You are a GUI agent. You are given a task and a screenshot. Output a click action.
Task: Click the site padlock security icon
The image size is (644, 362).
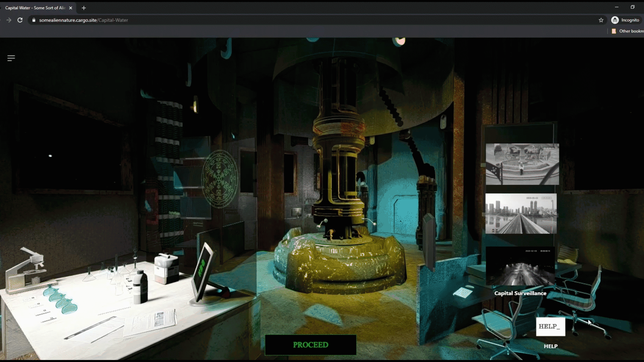pos(34,20)
